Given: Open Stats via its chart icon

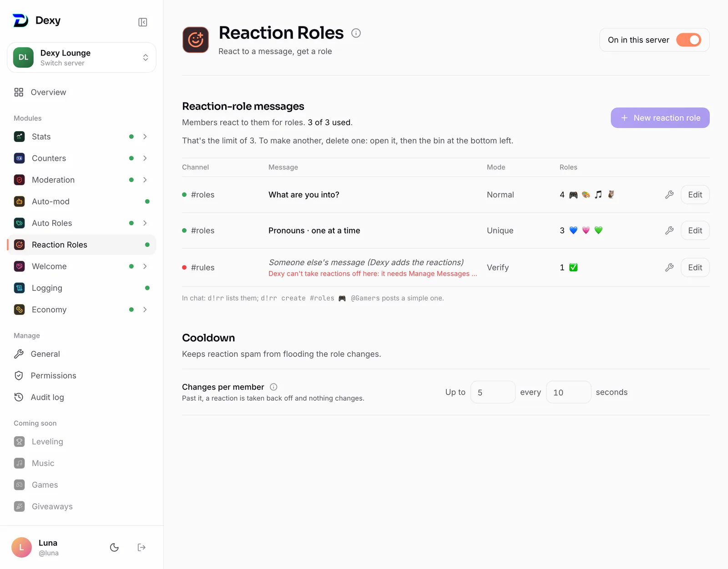Looking at the screenshot, I should pos(20,137).
